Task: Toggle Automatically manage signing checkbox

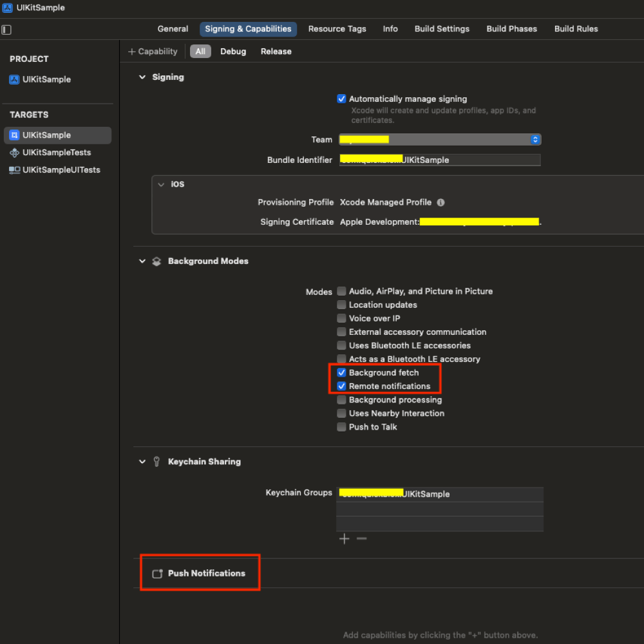Action: click(x=341, y=99)
